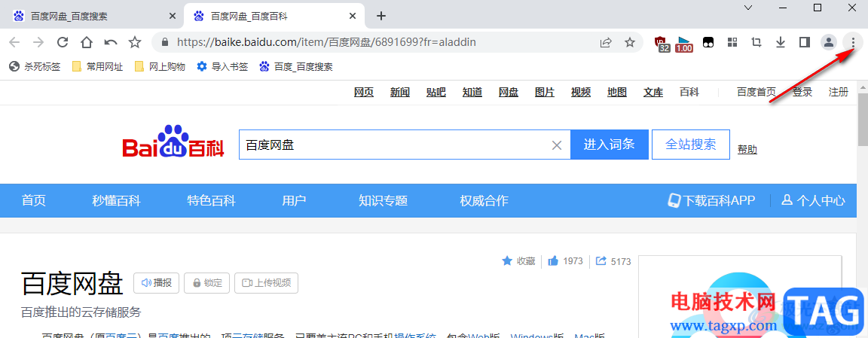Select 首页 in blue menu bar

click(33, 201)
